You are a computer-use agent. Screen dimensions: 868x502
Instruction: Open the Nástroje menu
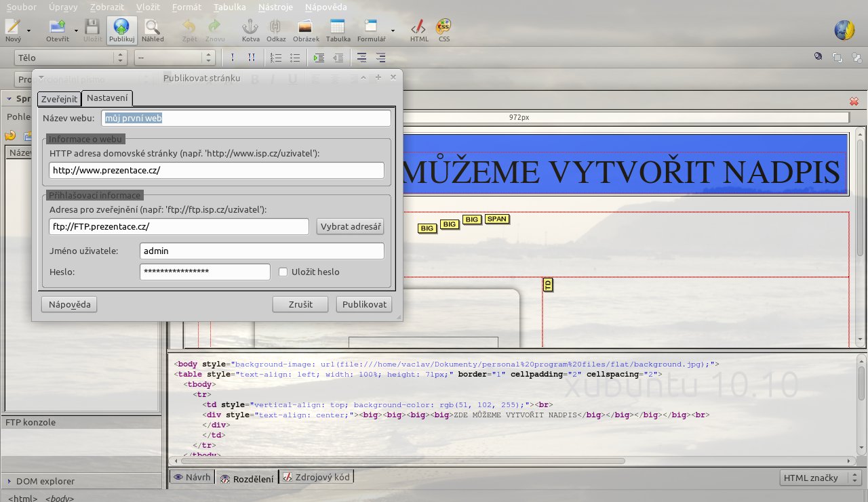pos(275,7)
